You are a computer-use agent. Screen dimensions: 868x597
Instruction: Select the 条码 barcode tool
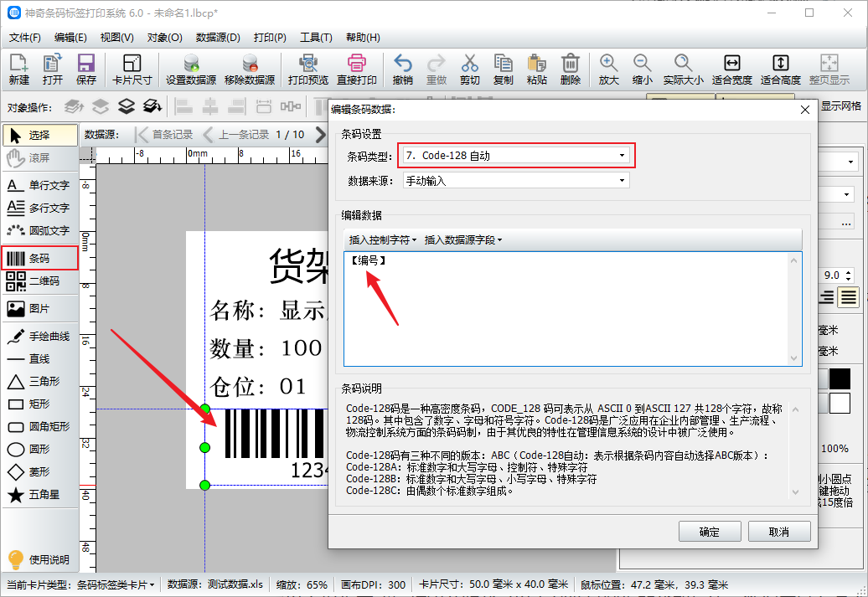tap(39, 259)
